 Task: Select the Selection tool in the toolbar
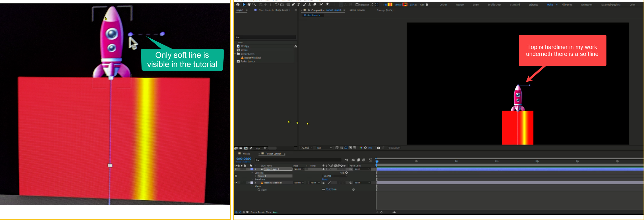click(x=244, y=5)
